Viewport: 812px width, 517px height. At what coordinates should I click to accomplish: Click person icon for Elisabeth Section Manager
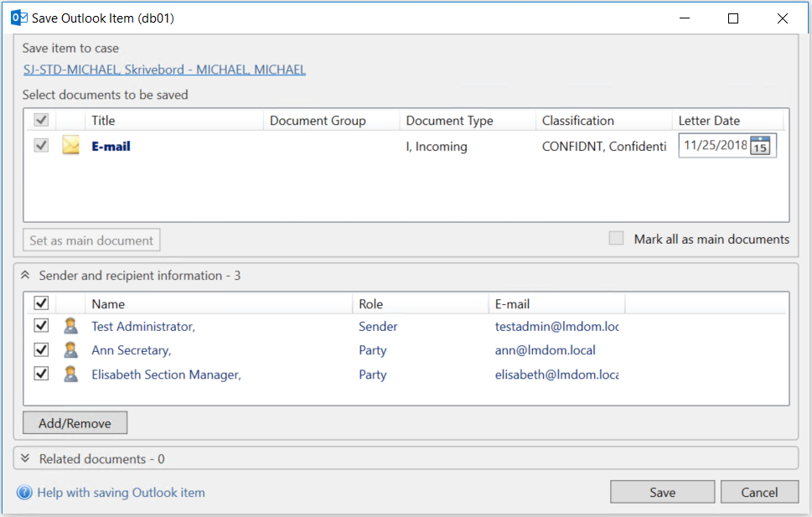point(71,375)
